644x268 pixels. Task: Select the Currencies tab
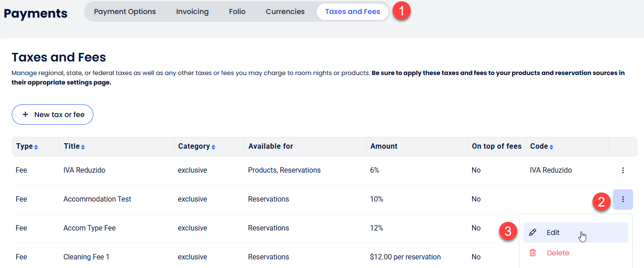[x=285, y=12]
